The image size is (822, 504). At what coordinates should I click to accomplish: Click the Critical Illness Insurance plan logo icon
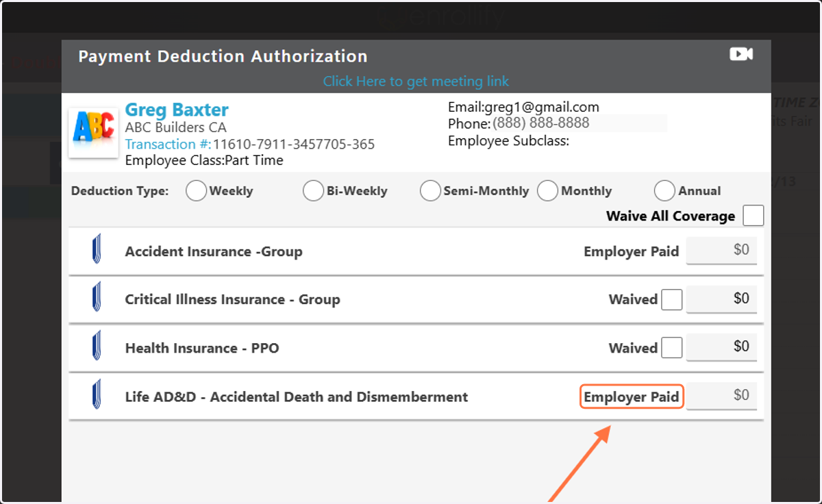pos(97,297)
